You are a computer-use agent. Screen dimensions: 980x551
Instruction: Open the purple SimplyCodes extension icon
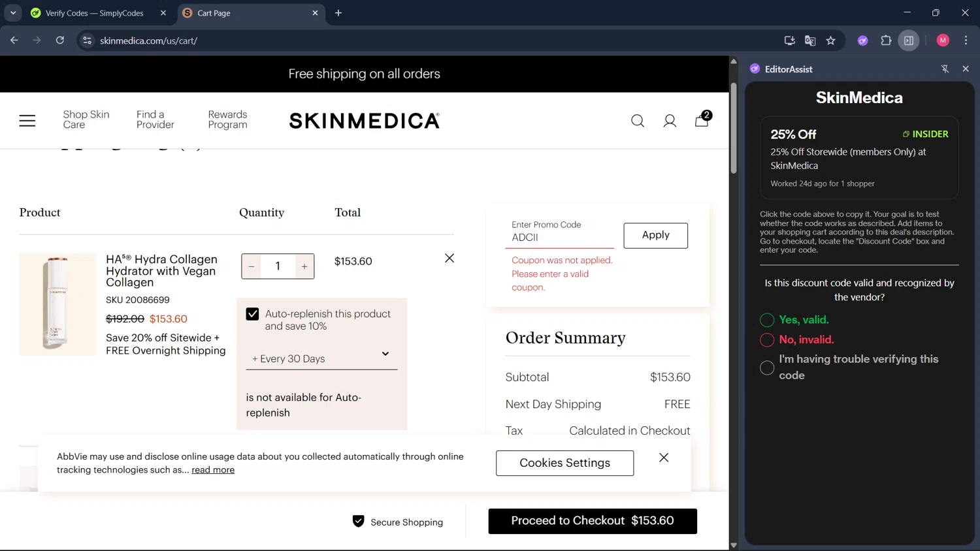pyautogui.click(x=863, y=40)
